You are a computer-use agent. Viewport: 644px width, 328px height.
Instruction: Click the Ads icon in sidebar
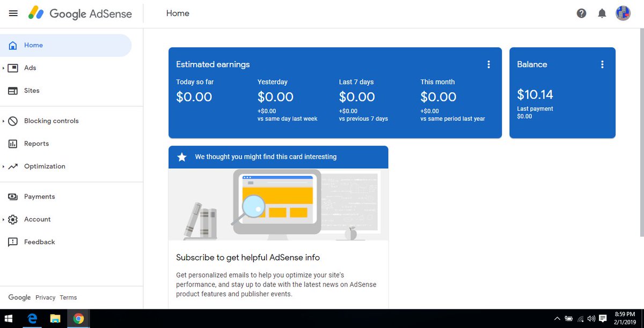(13, 68)
